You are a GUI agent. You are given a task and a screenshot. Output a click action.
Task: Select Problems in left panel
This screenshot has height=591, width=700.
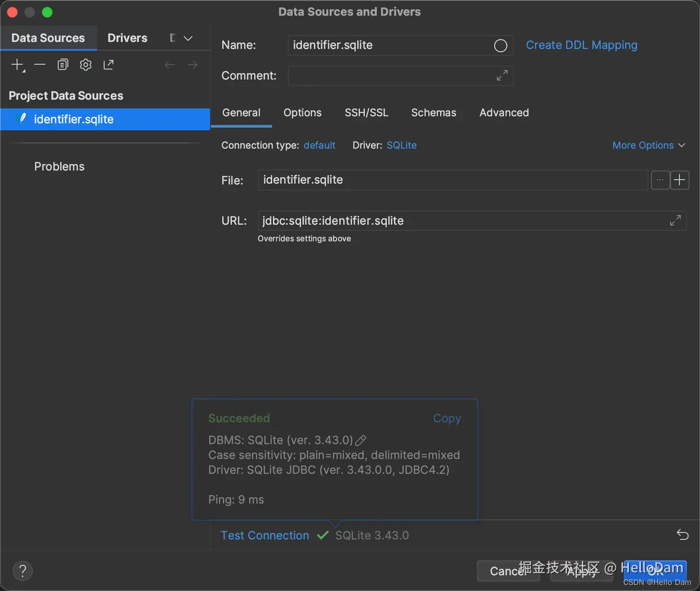tap(59, 167)
